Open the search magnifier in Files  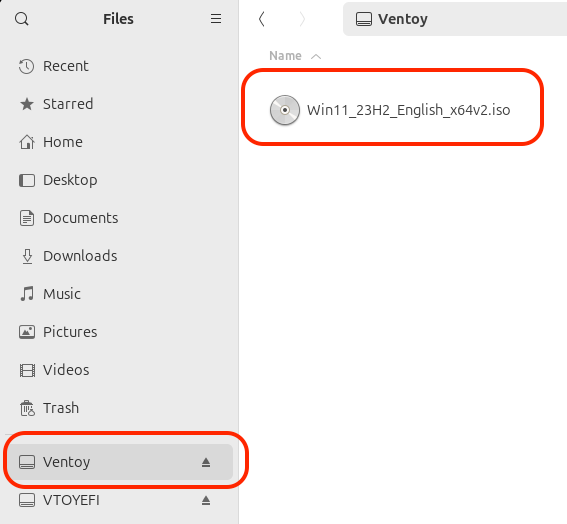22,19
